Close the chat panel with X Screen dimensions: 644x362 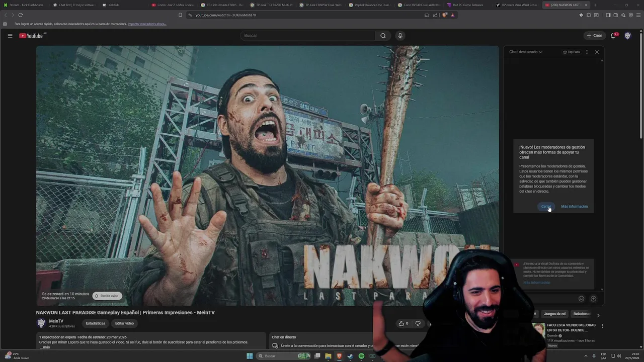[x=597, y=52]
